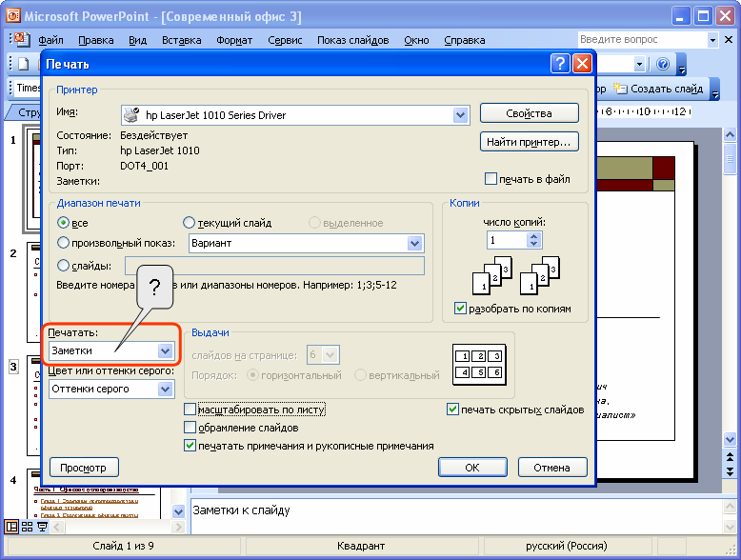Enable 'обрамление слайдов' checkbox

(190, 428)
